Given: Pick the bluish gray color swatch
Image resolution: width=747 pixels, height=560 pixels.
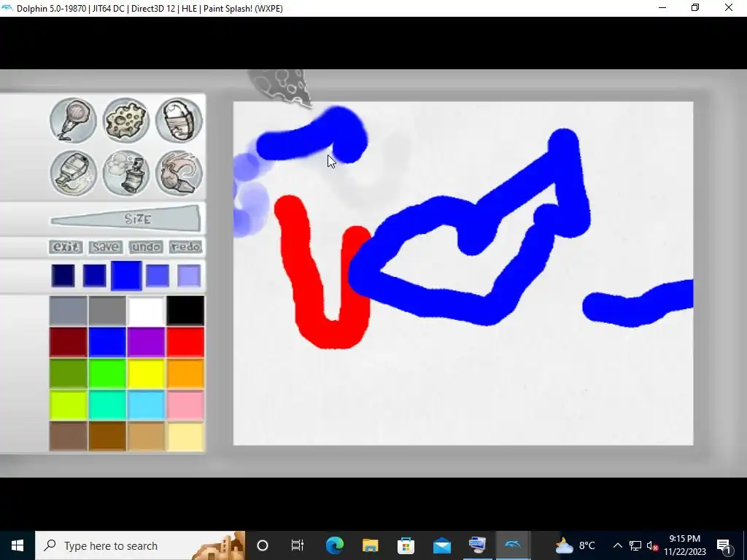Looking at the screenshot, I should [68, 311].
